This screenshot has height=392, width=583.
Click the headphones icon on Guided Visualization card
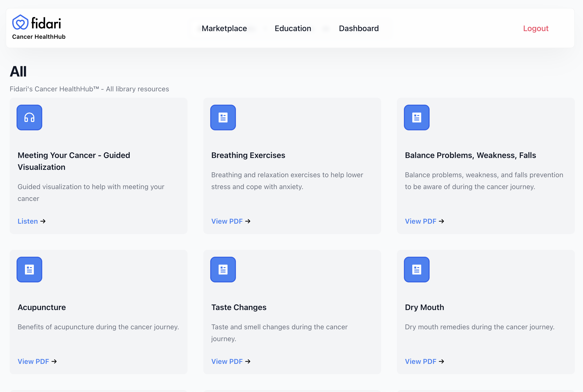(29, 118)
